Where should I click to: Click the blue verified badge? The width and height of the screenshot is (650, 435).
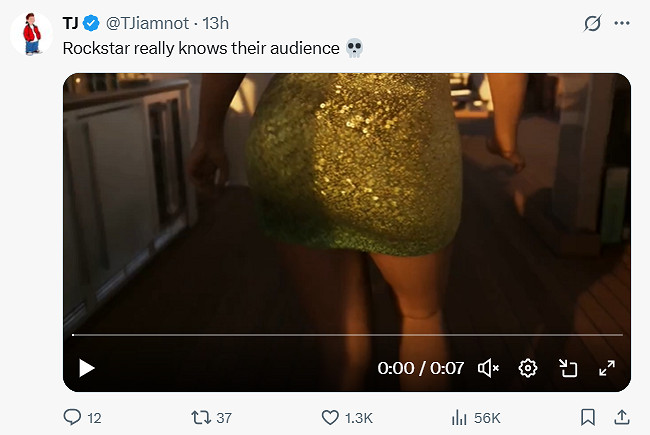tap(91, 22)
